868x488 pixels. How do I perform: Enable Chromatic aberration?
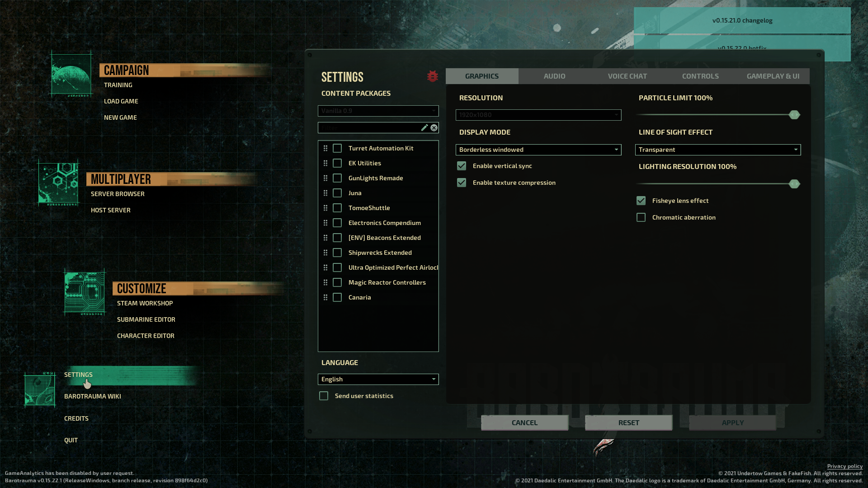pos(641,217)
